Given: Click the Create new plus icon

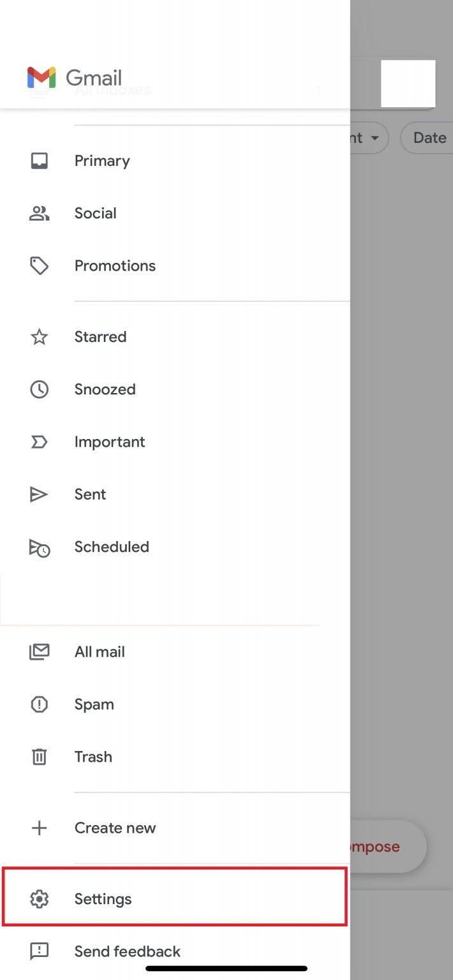Looking at the screenshot, I should coord(40,828).
